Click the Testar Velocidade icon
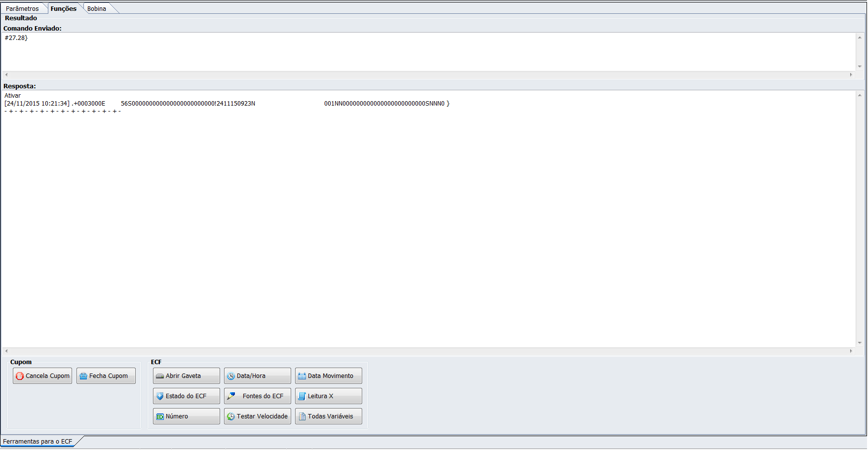Screen dimensions: 868x450 (x=231, y=416)
